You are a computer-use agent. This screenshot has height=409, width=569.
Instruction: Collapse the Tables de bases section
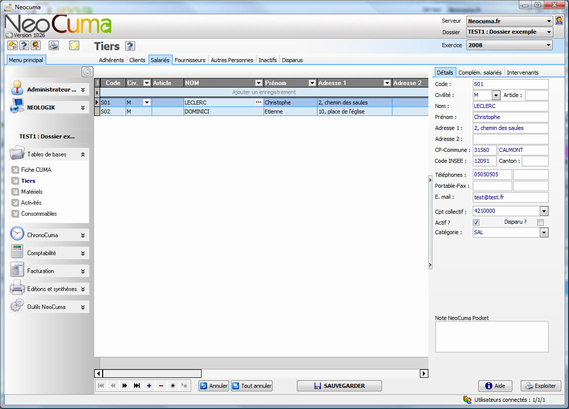[x=83, y=155]
